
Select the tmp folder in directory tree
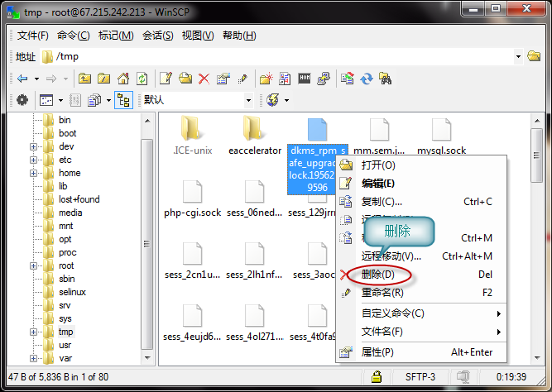65,332
